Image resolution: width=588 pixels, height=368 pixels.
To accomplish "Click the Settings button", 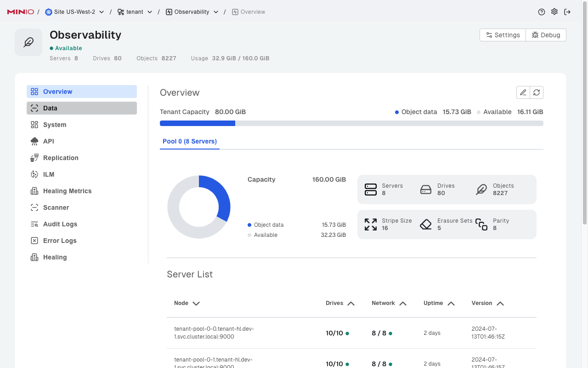I will (503, 35).
